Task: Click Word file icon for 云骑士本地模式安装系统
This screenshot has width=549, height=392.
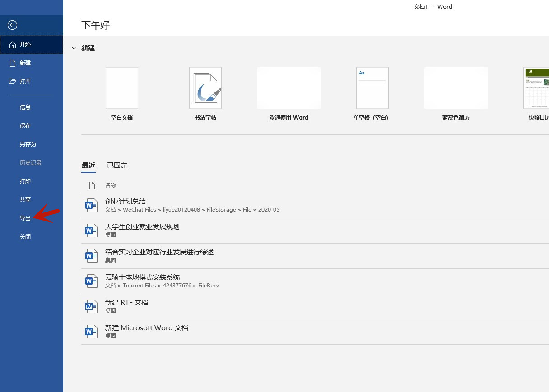Action: point(91,281)
